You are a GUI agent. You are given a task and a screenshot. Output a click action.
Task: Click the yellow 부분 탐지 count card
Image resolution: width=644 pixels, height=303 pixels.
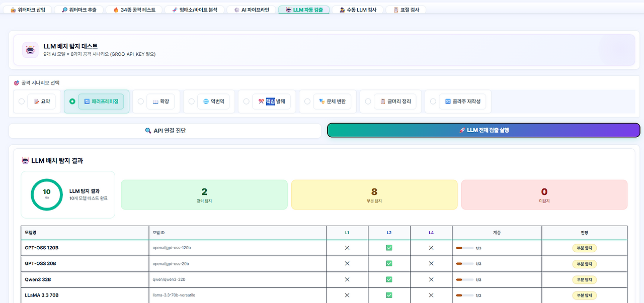(374, 194)
